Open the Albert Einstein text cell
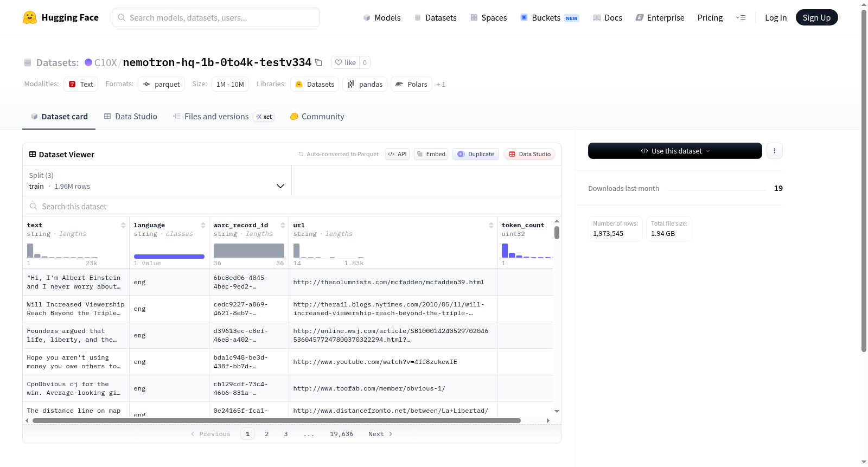The height and width of the screenshot is (467, 868). [76, 282]
